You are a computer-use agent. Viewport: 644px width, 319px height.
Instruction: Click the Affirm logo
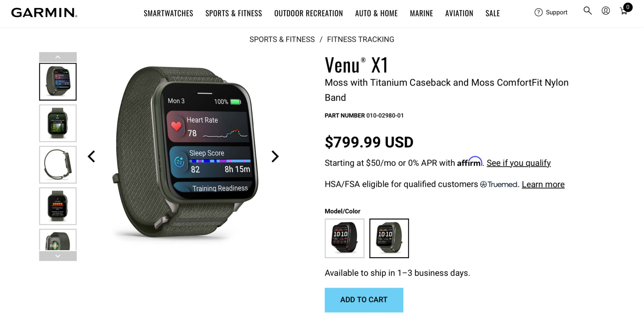click(469, 162)
